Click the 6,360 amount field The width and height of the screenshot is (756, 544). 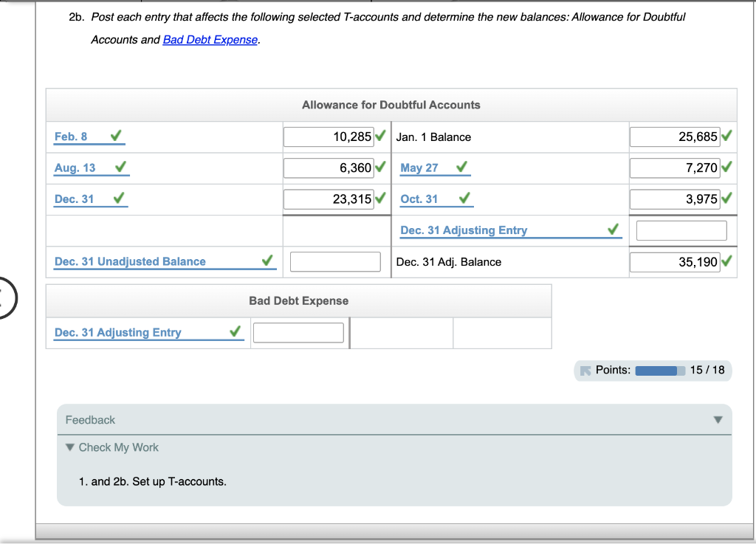(329, 168)
